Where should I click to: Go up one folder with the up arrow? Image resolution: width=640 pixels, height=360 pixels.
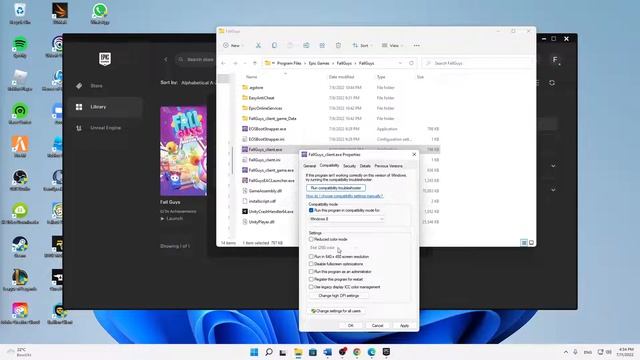tap(255, 63)
